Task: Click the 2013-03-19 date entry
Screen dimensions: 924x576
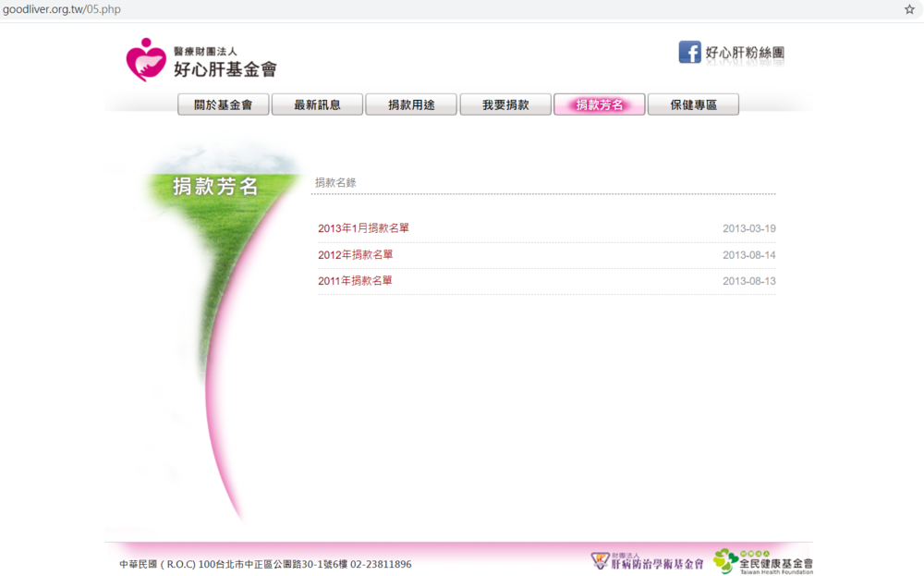Action: click(x=748, y=228)
